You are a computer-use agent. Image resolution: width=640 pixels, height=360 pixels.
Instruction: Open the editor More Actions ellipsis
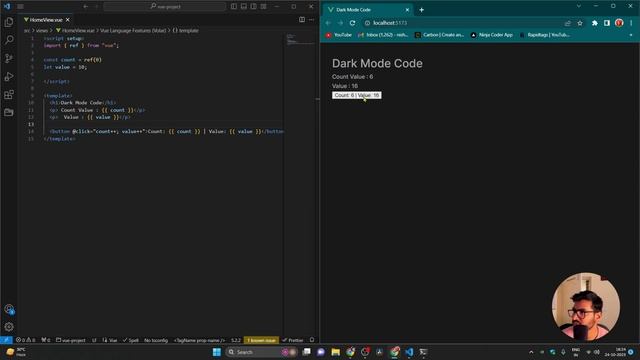pos(311,20)
